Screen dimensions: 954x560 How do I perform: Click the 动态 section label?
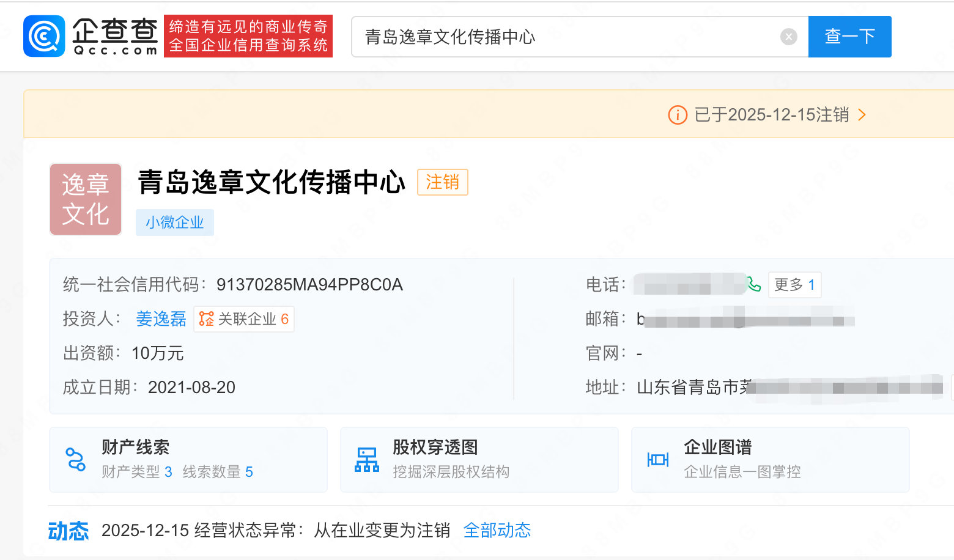[68, 531]
